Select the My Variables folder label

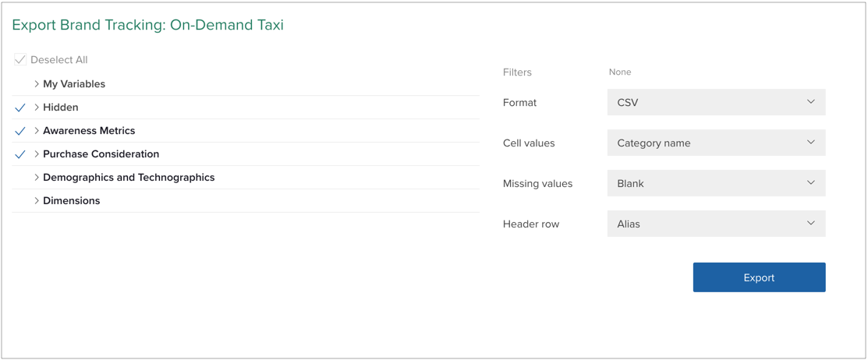pyautogui.click(x=74, y=84)
